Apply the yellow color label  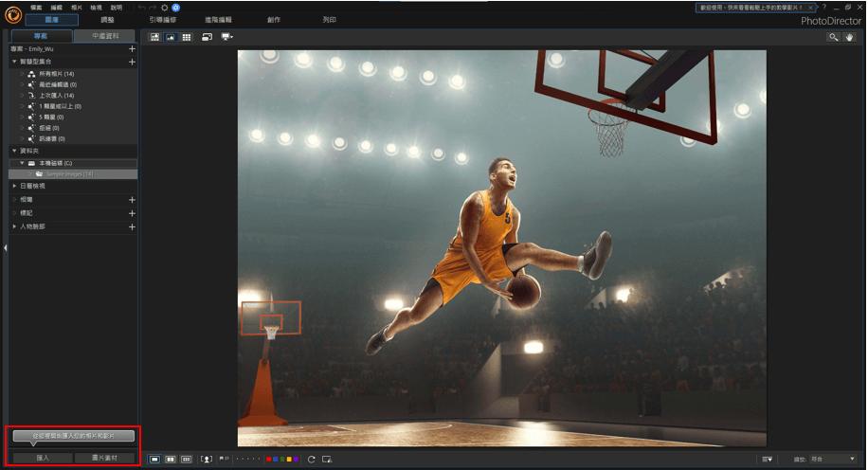click(x=289, y=459)
